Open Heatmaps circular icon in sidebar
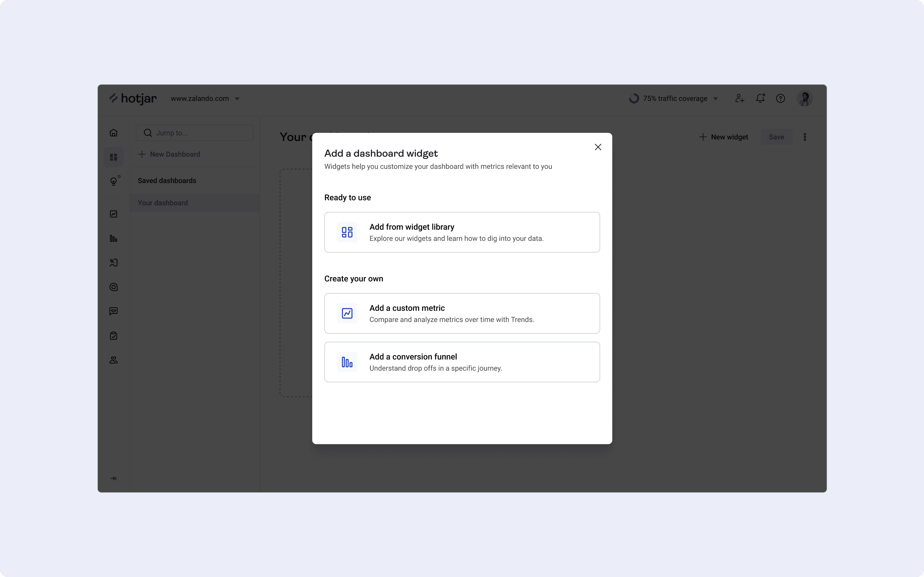This screenshot has width=924, height=577. [114, 287]
